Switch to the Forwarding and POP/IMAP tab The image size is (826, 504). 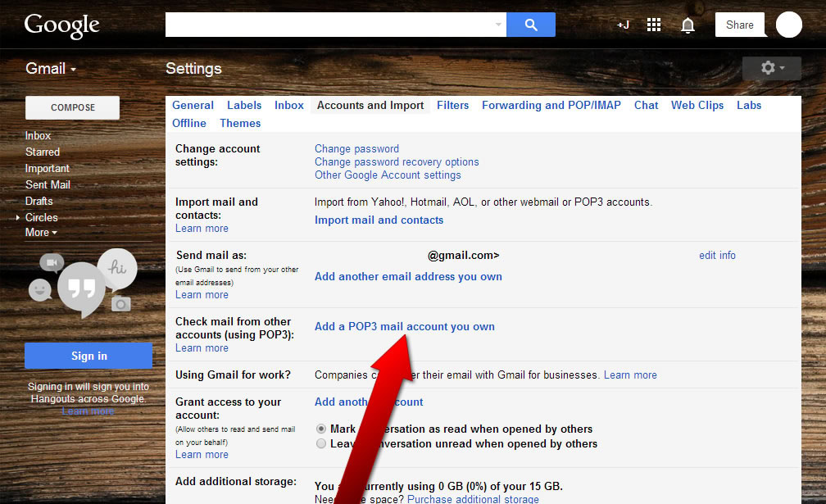[551, 105]
